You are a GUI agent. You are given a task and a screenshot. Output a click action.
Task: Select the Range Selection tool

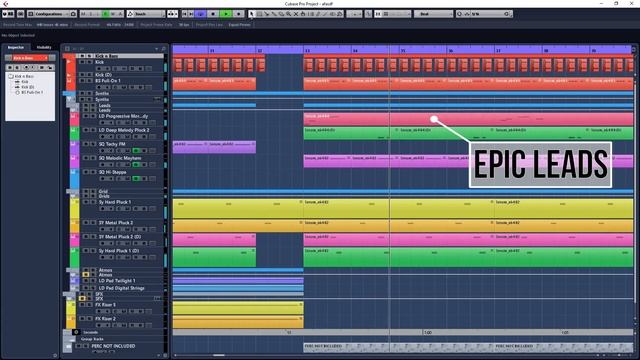point(259,14)
